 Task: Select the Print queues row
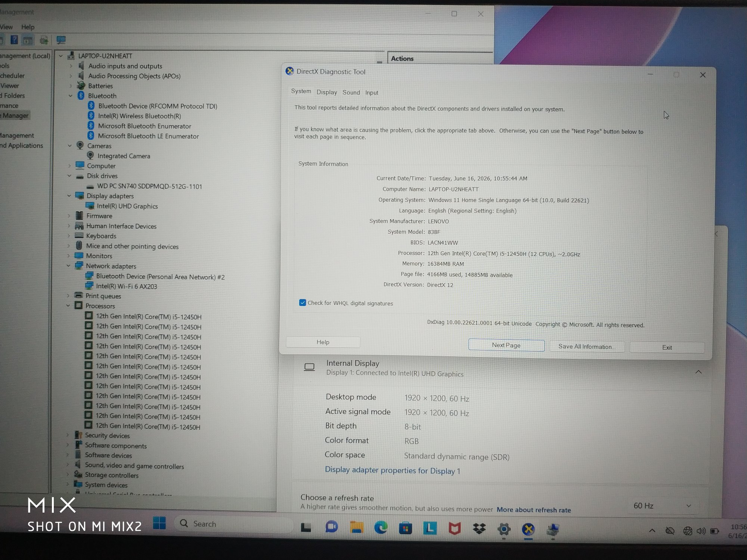[x=103, y=296]
